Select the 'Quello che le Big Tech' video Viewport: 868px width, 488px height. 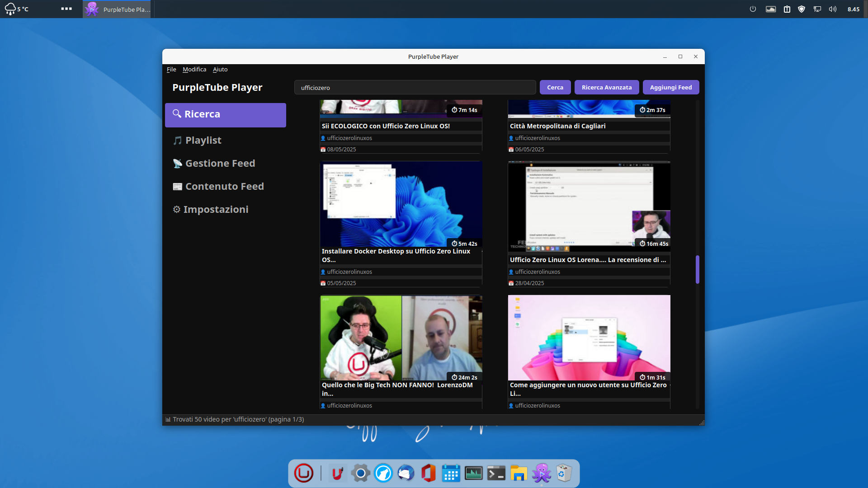point(401,338)
